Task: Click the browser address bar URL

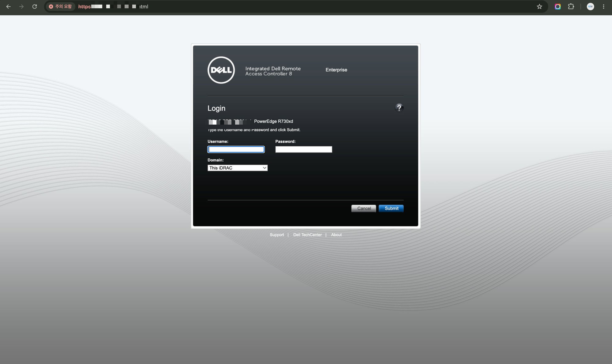Action: pyautogui.click(x=113, y=6)
